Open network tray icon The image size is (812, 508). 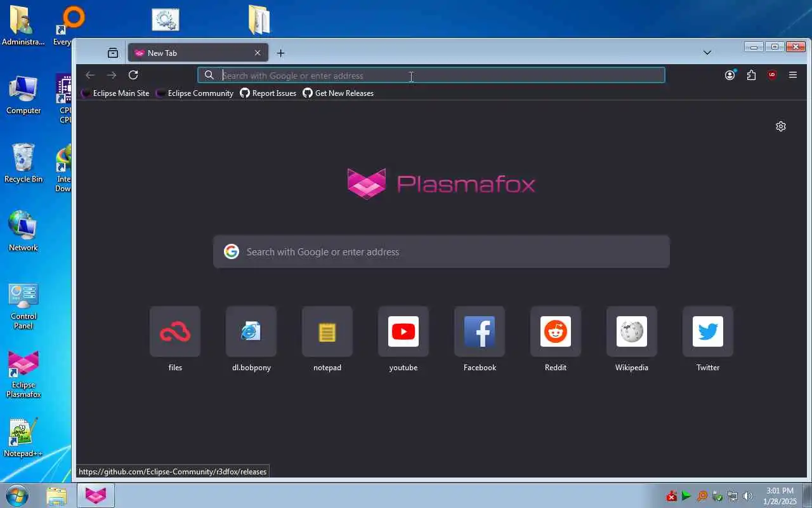pos(733,496)
